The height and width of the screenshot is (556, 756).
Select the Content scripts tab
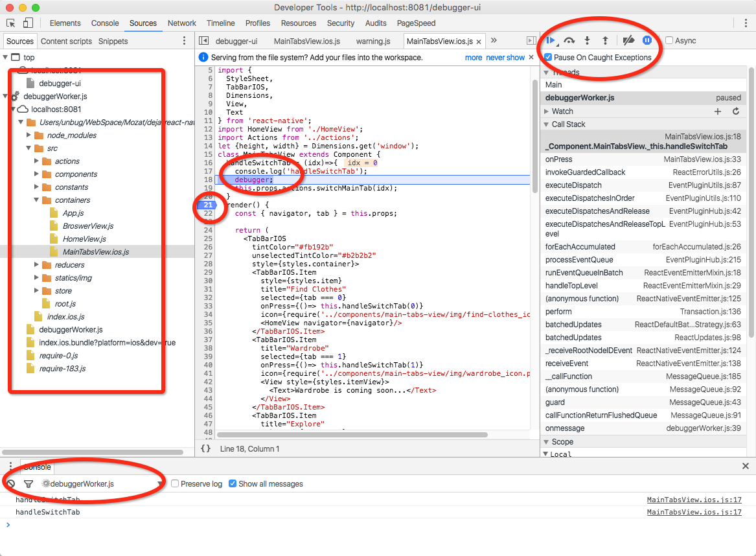click(x=66, y=41)
